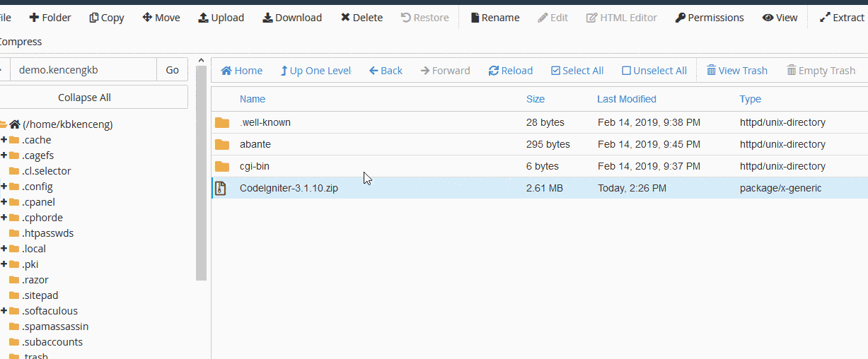Screen dimensions: 868x359
Task: Click the Delete toolbar button
Action: click(361, 18)
